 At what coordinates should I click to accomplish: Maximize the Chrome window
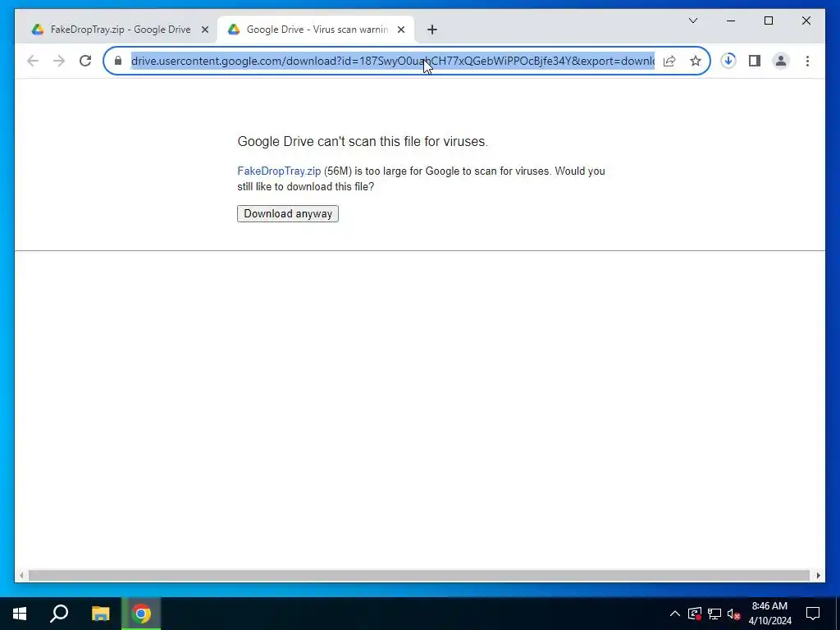[x=769, y=21]
